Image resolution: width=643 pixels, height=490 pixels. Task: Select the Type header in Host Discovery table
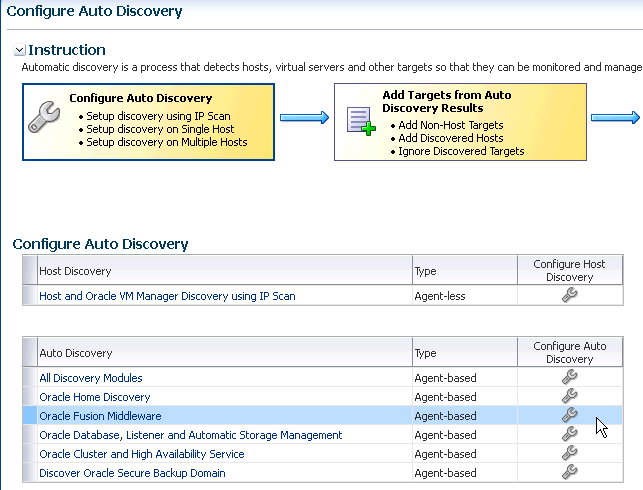pos(465,270)
